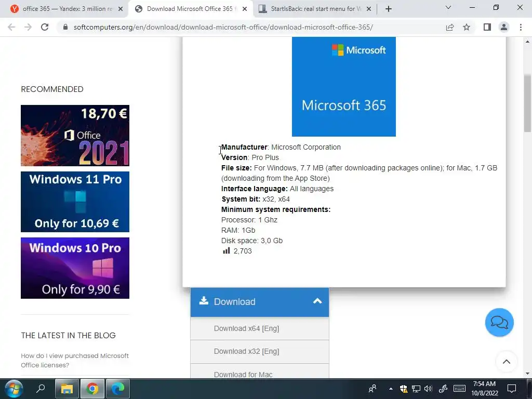Click the URL address bar
Image resolution: width=532 pixels, height=399 pixels.
(223, 27)
